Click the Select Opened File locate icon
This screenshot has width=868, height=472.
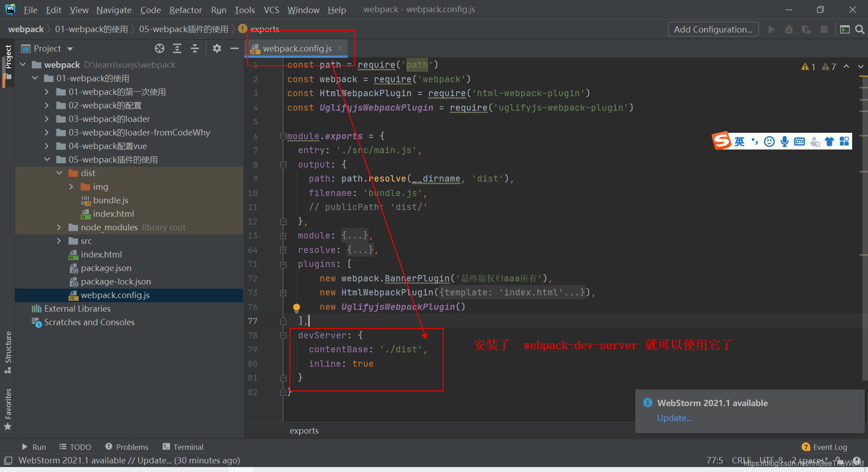[x=159, y=48]
